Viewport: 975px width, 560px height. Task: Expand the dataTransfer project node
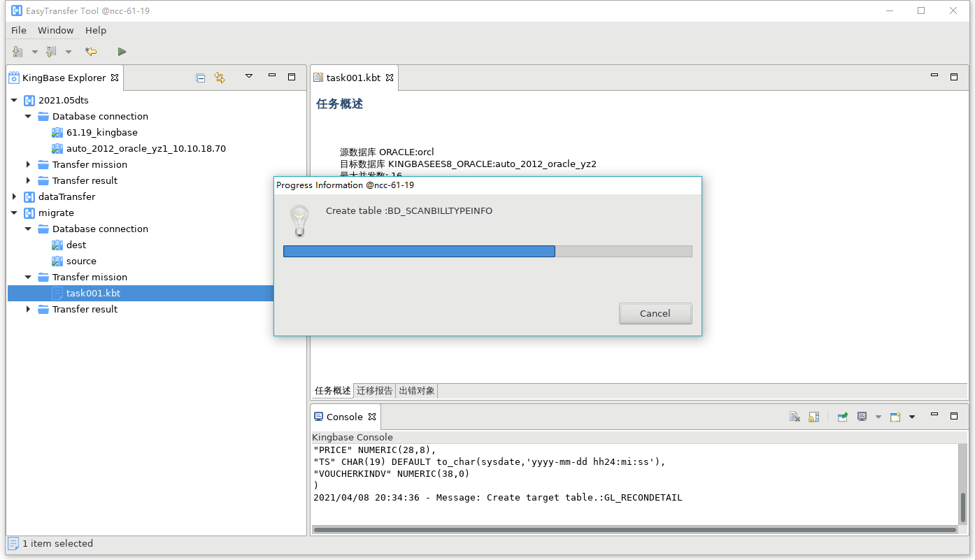tap(14, 197)
